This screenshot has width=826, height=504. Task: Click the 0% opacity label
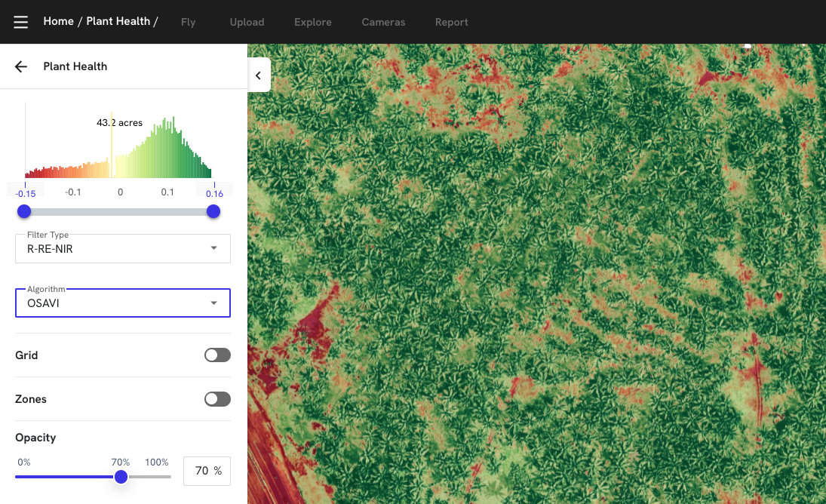click(x=23, y=463)
